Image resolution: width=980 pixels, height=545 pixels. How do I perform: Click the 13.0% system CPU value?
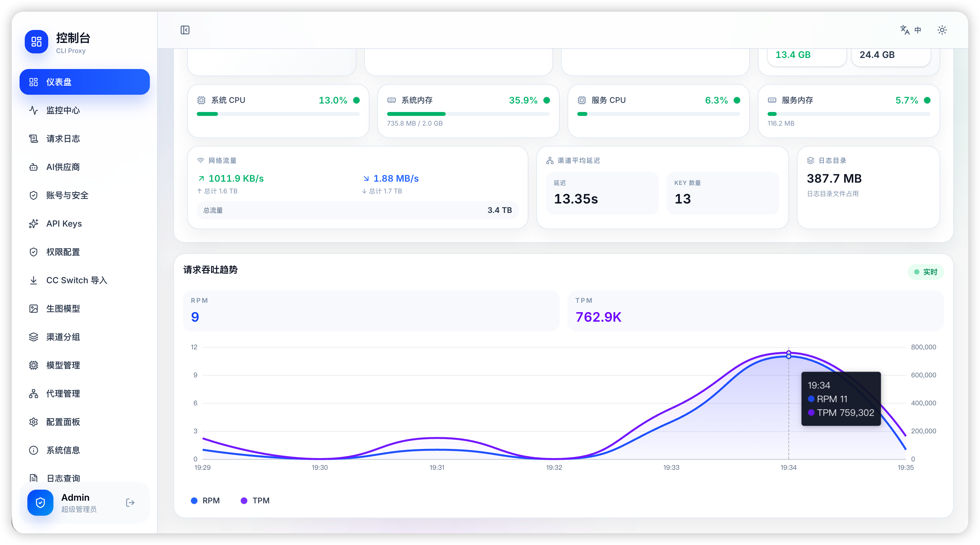tap(333, 100)
